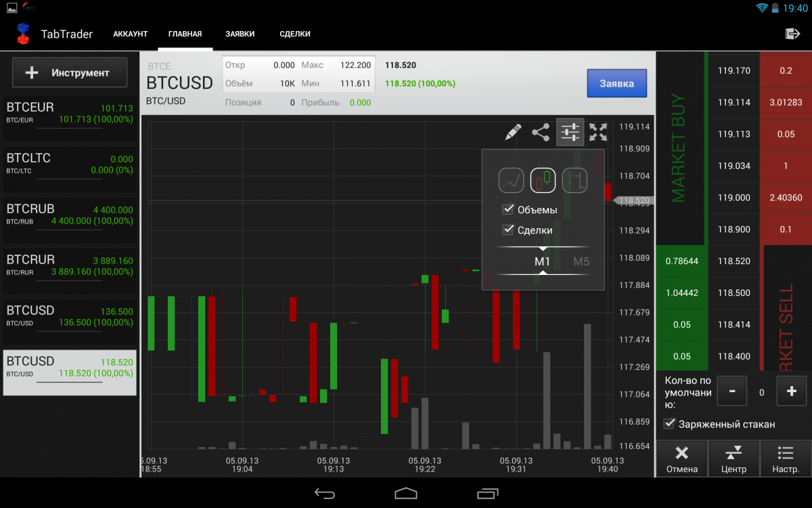Click bid volume 1.04442
The width and height of the screenshot is (812, 508).
(682, 293)
